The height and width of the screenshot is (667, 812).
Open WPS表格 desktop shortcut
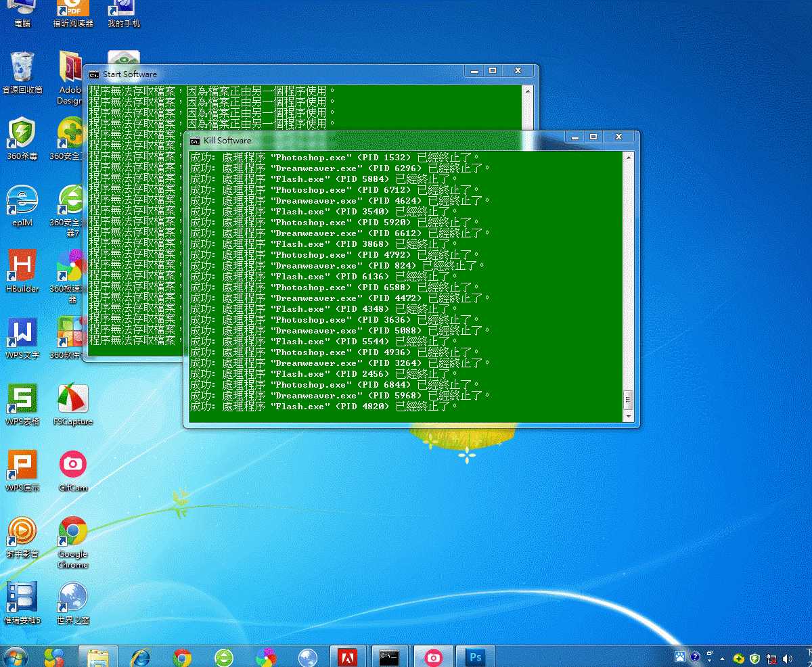coord(22,403)
